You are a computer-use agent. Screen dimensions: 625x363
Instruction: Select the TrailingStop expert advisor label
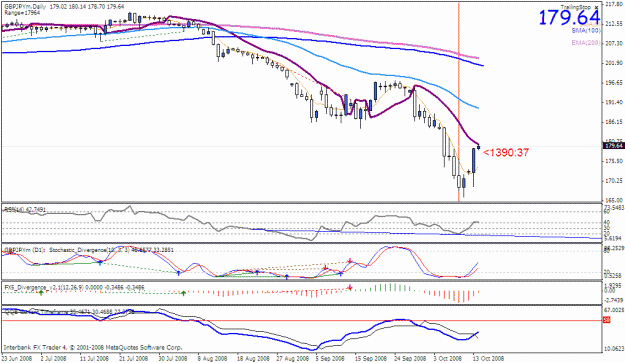click(x=576, y=7)
